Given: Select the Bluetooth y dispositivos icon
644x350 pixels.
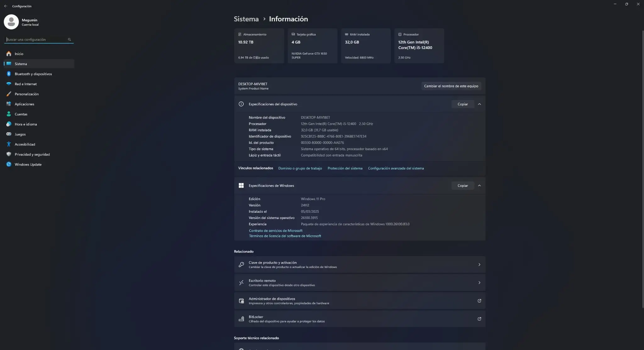Looking at the screenshot, I should (9, 74).
